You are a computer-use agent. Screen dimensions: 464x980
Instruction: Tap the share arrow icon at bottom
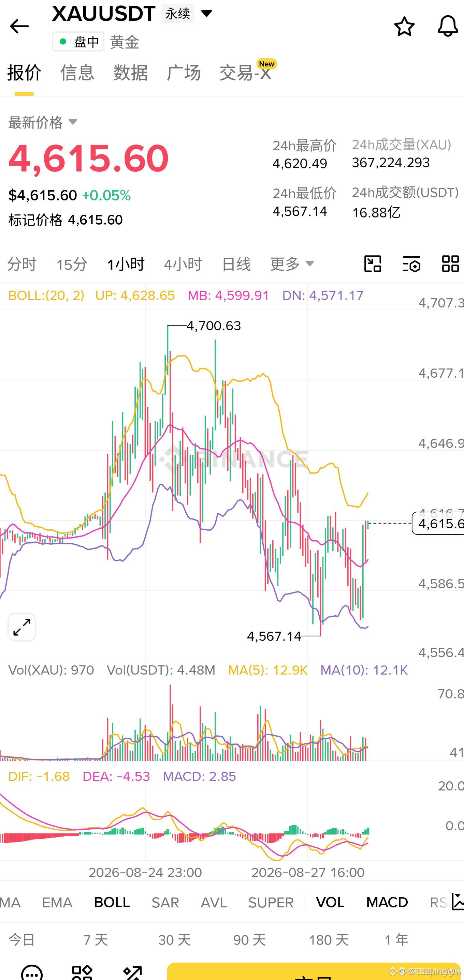tap(132, 973)
